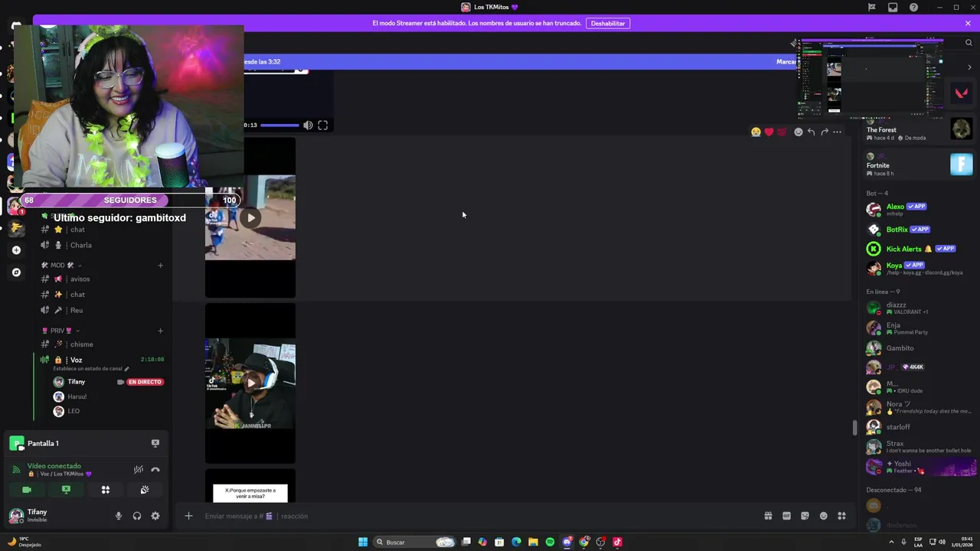Open Tifany user status panel

click(x=57, y=516)
